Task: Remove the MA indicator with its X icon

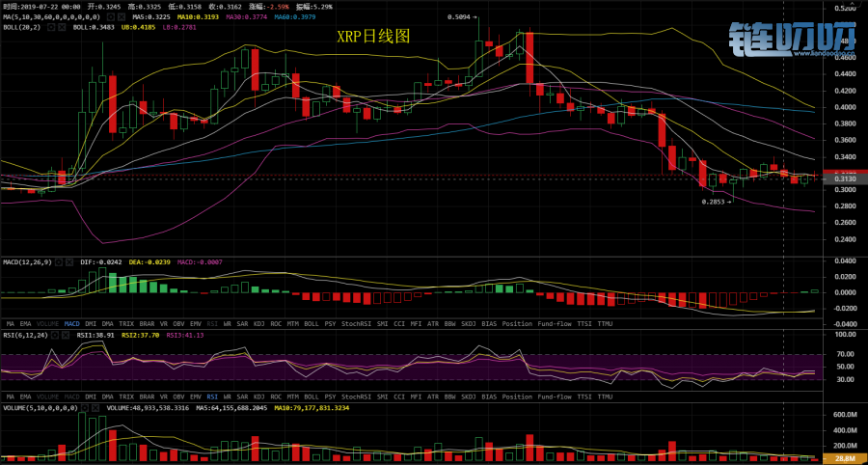Action: coord(120,16)
